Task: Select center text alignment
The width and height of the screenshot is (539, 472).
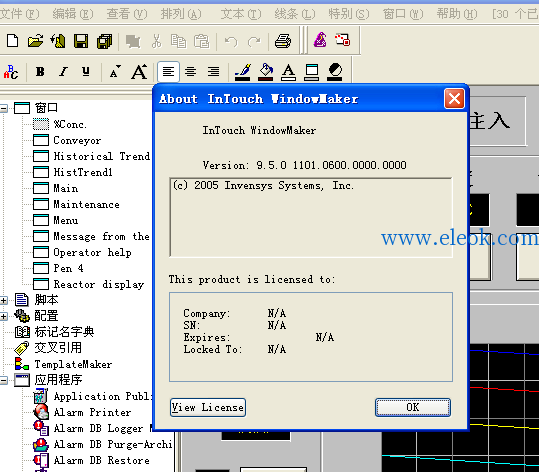Action: tap(190, 72)
